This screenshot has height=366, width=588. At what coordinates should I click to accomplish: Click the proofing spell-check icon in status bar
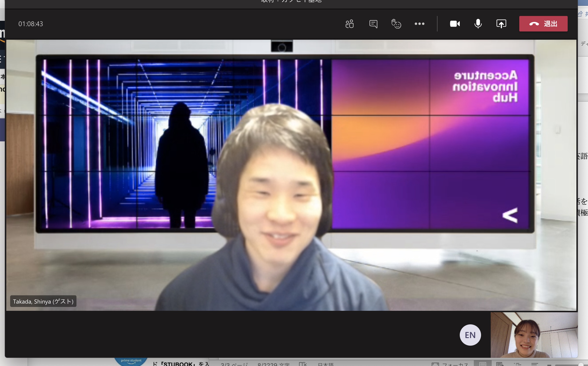[x=303, y=364]
